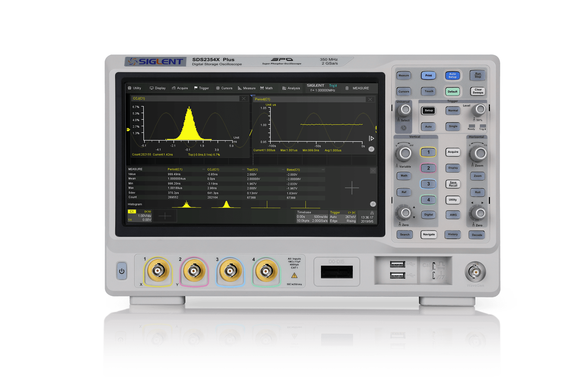Collapse the Period(C1) measurement column
The height and width of the screenshot is (392, 588).
[x=203, y=169]
